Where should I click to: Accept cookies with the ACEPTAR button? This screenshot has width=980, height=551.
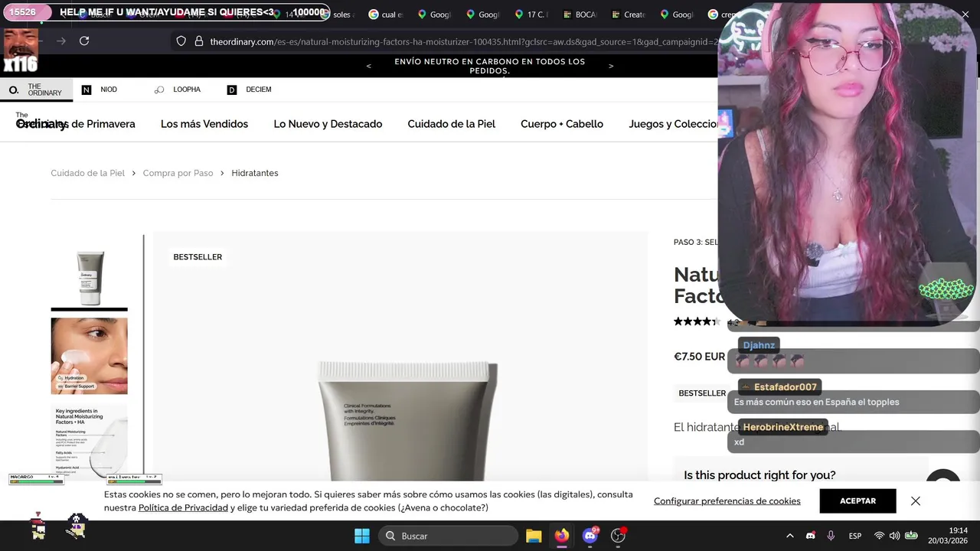point(857,500)
